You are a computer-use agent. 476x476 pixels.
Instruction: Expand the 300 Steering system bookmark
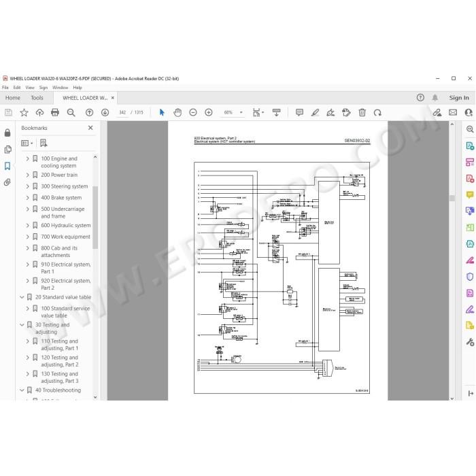click(28, 186)
